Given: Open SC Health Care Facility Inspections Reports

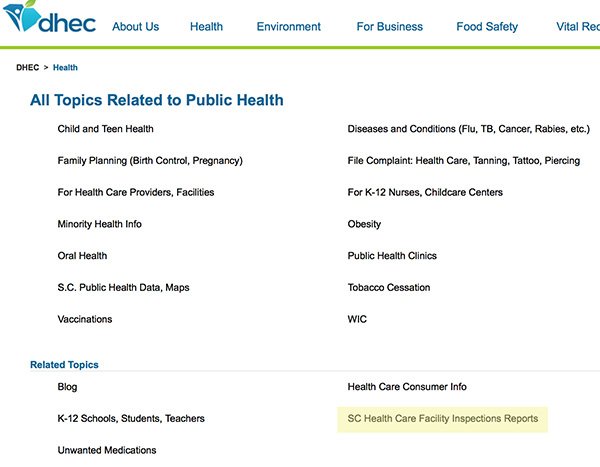Looking at the screenshot, I should [443, 419].
